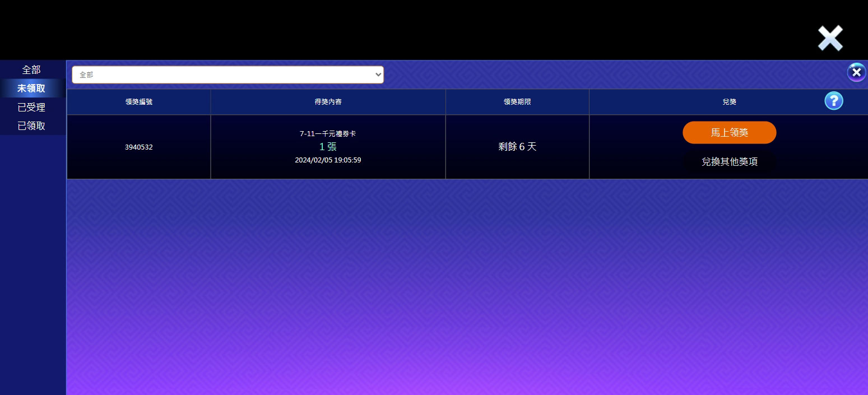Click the 領獎期限 column header
Image resolution: width=868 pixels, height=395 pixels.
pos(517,102)
